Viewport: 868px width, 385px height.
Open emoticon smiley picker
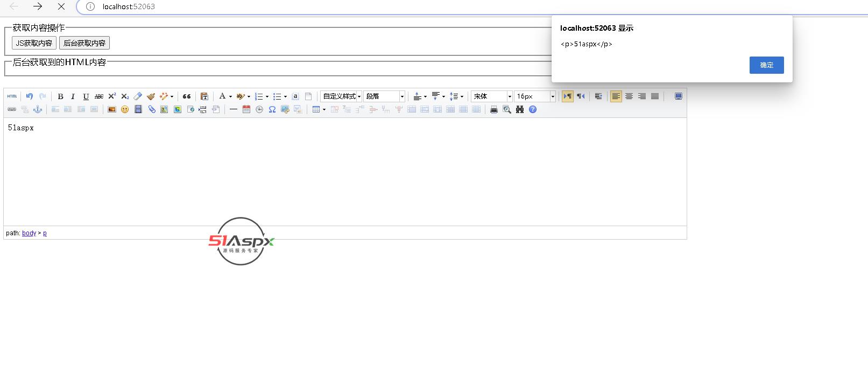tap(125, 109)
